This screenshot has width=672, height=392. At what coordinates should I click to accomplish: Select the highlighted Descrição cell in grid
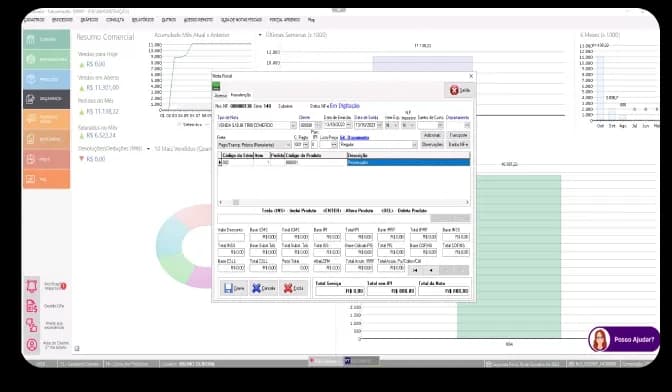(408, 162)
